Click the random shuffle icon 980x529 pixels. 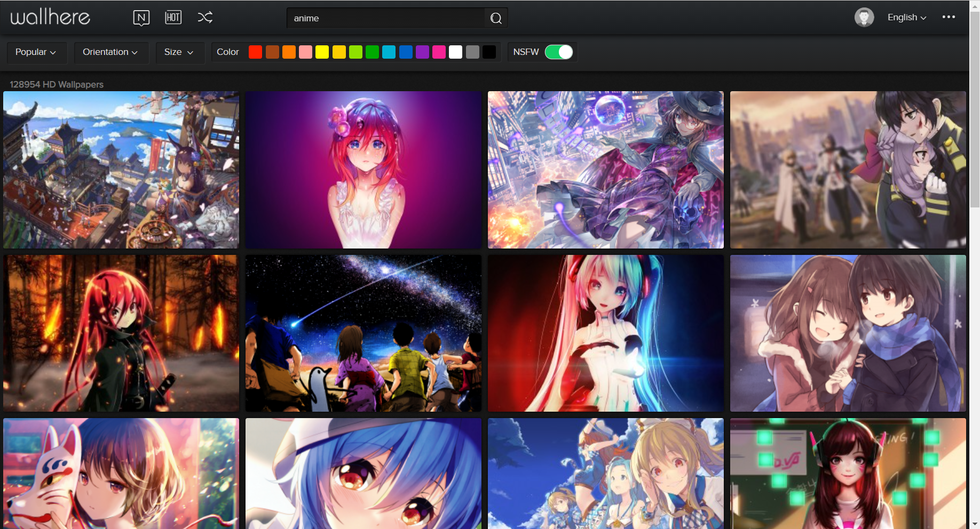coord(205,18)
